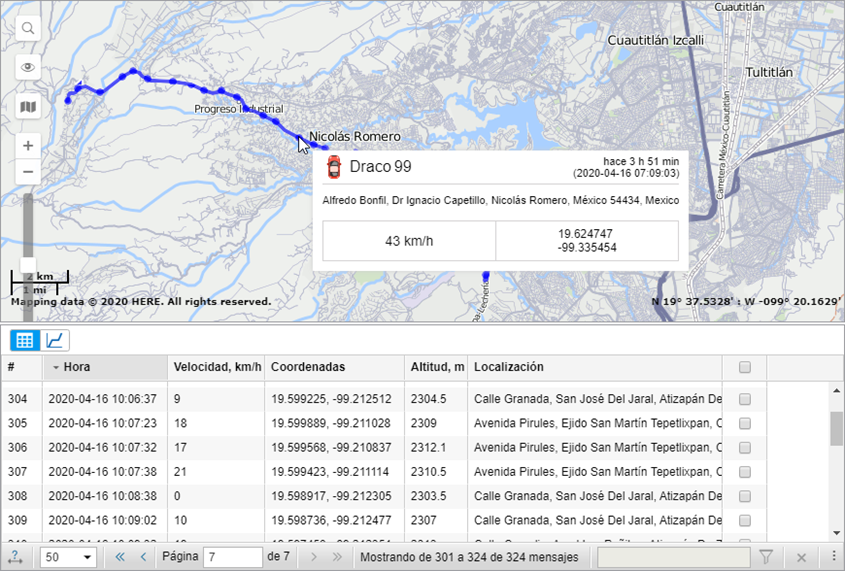Image resolution: width=845 pixels, height=571 pixels.
Task: Switch to table view of messages
Action: [x=25, y=340]
